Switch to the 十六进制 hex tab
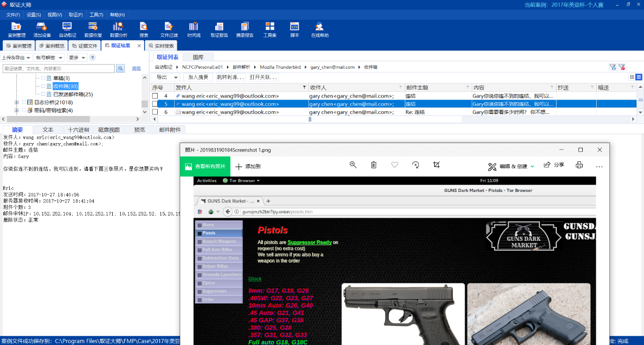 [78, 129]
